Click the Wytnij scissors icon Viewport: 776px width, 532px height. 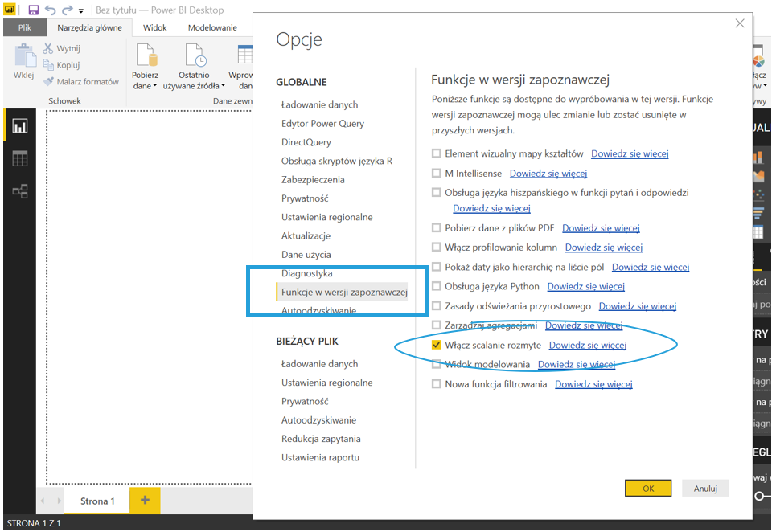pyautogui.click(x=48, y=48)
